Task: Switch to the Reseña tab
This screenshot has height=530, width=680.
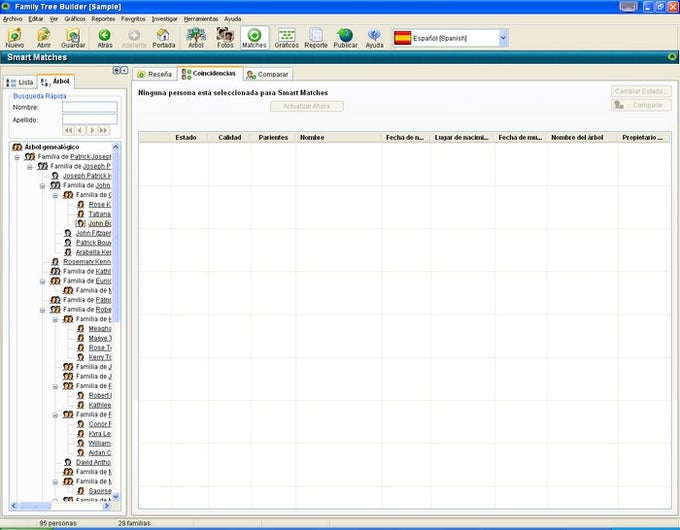Action: click(155, 74)
